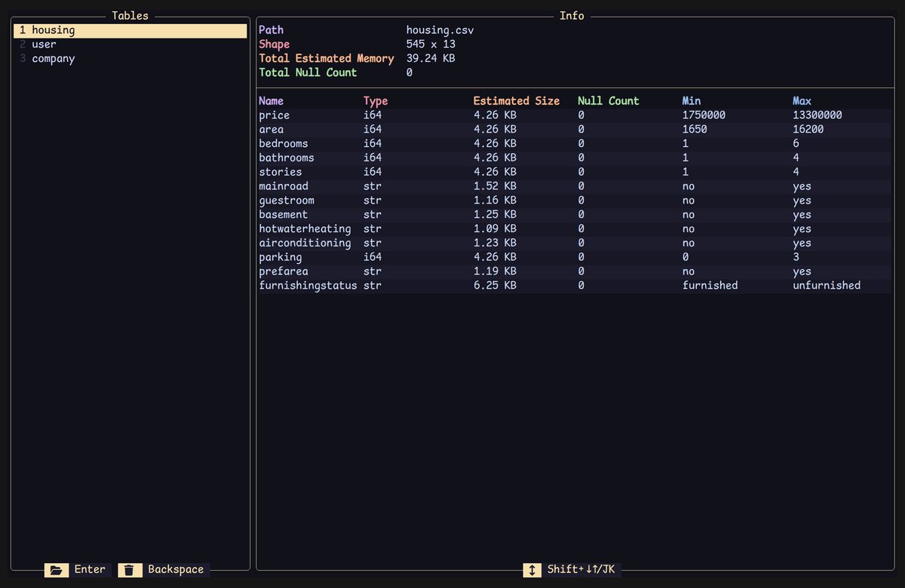This screenshot has height=588, width=905.
Task: Select the bathrooms column row name
Action: 287,158
